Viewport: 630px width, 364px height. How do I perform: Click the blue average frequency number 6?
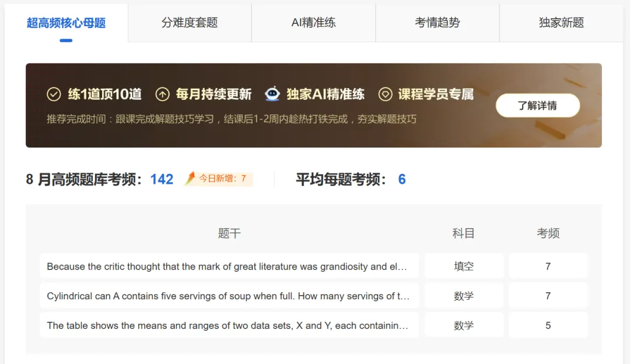point(401,179)
